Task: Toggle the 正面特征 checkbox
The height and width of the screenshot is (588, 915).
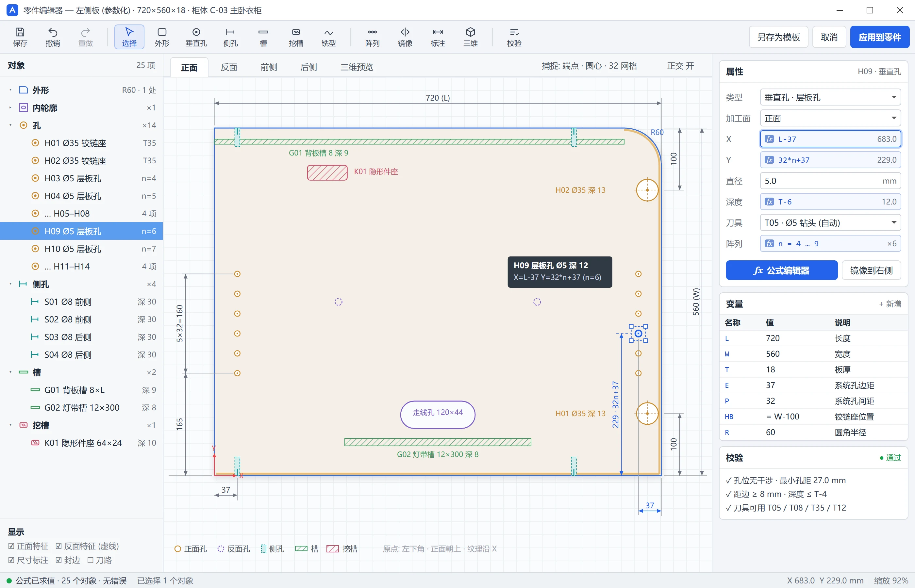Action: tap(11, 546)
